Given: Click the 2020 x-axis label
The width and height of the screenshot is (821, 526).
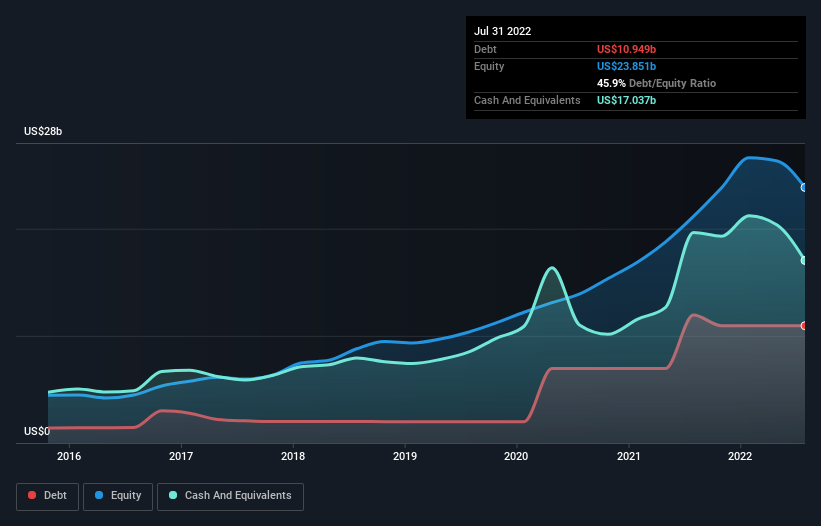Looking at the screenshot, I should pos(516,456).
